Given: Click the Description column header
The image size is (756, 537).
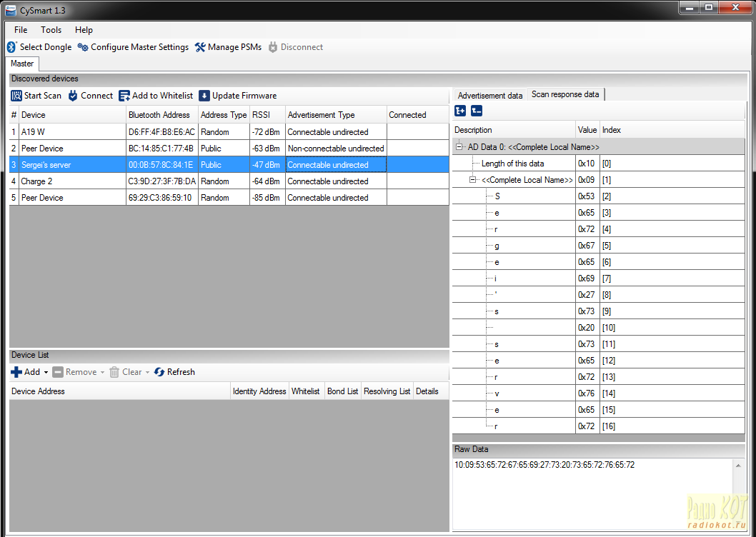Looking at the screenshot, I should click(x=514, y=130).
